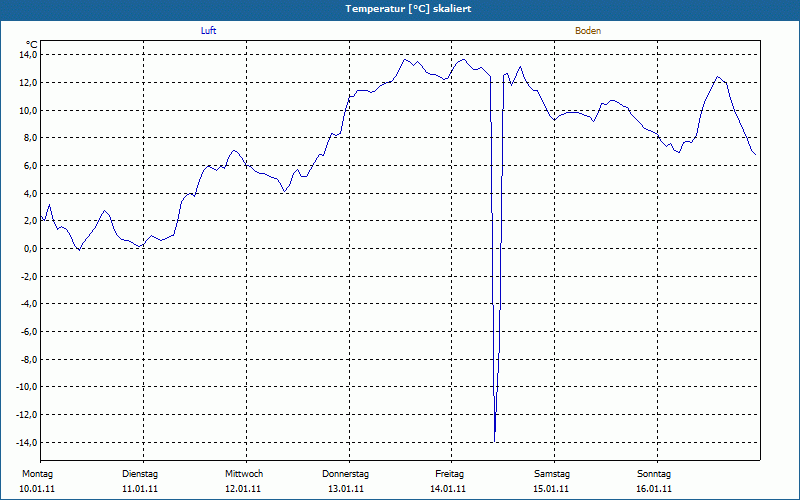The width and height of the screenshot is (800, 500).
Task: Select the '-4,0' y-axis label
Action: (x=28, y=304)
